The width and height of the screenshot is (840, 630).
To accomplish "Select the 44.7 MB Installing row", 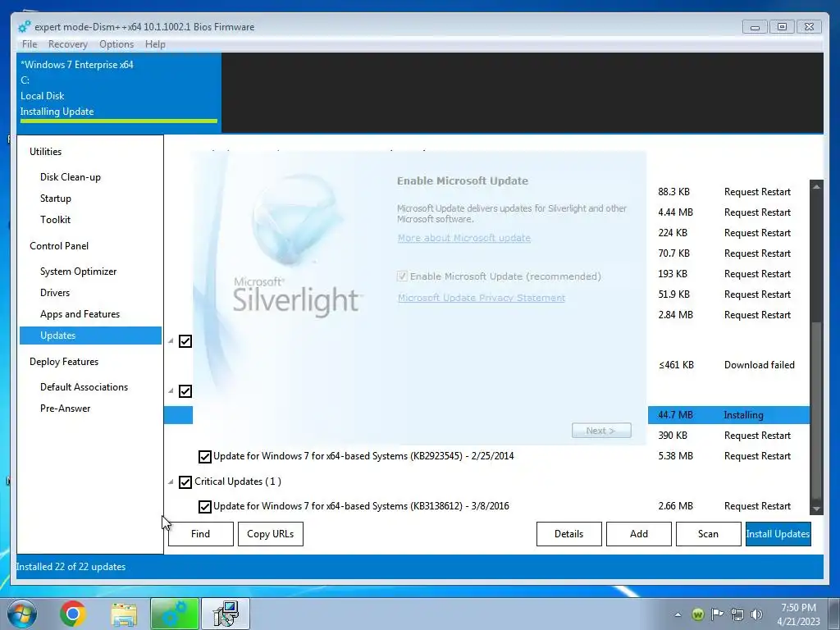I will [x=487, y=415].
